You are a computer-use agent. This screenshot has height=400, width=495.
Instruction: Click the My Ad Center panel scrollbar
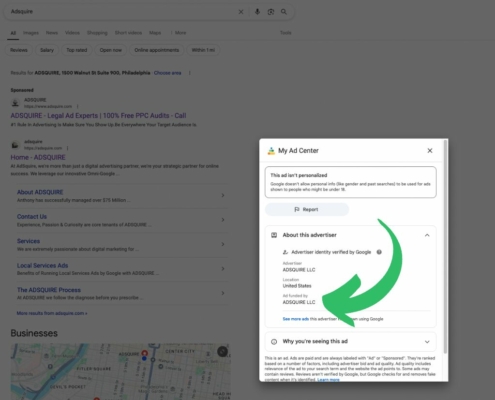[x=445, y=247]
